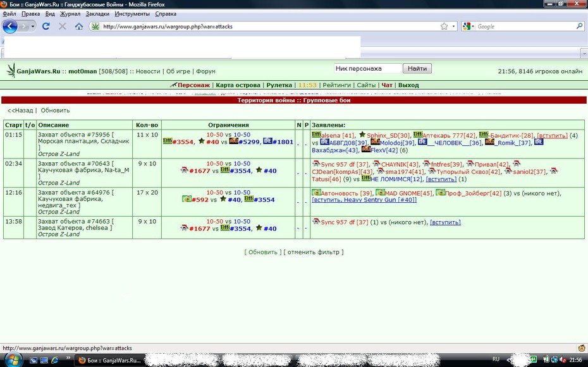The image size is (588, 367).
Task: Launch Internet Explorer from quick launch
Action: point(55,360)
